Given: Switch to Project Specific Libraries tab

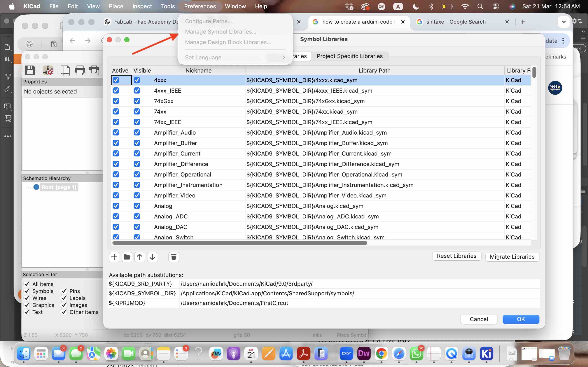Looking at the screenshot, I should tap(349, 56).
